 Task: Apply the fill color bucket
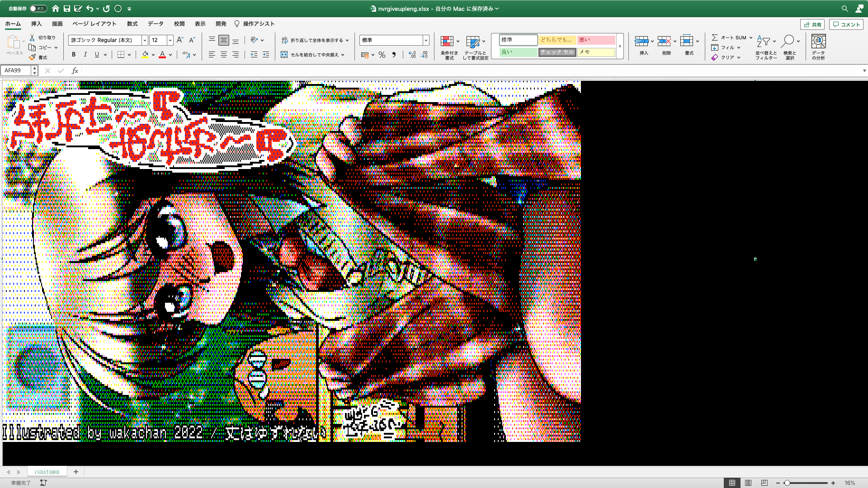(x=145, y=55)
